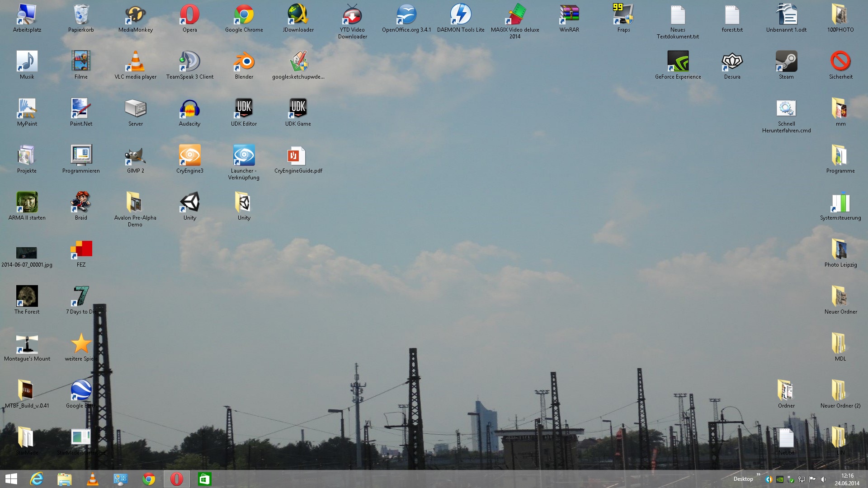
Task: Select the Blender desktop shortcut
Action: point(244,61)
